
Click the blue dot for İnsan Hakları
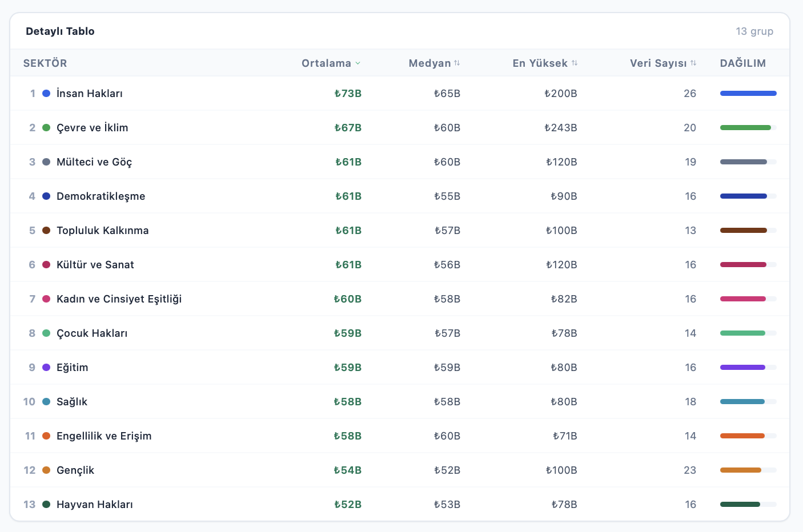point(46,93)
